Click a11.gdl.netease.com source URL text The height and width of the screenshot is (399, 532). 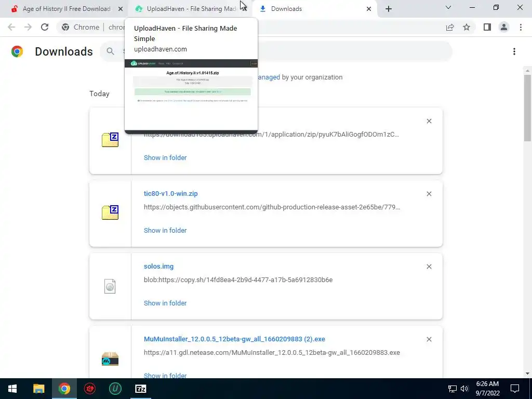click(x=272, y=353)
